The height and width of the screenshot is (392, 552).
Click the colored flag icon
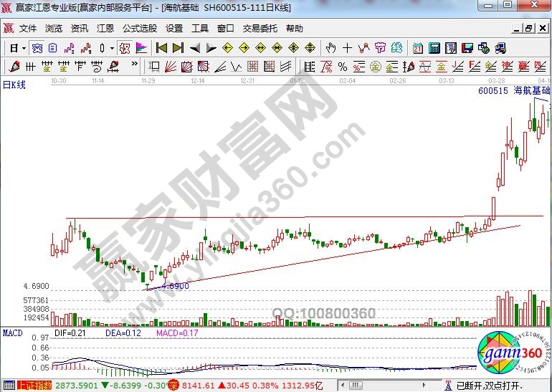[141, 49]
